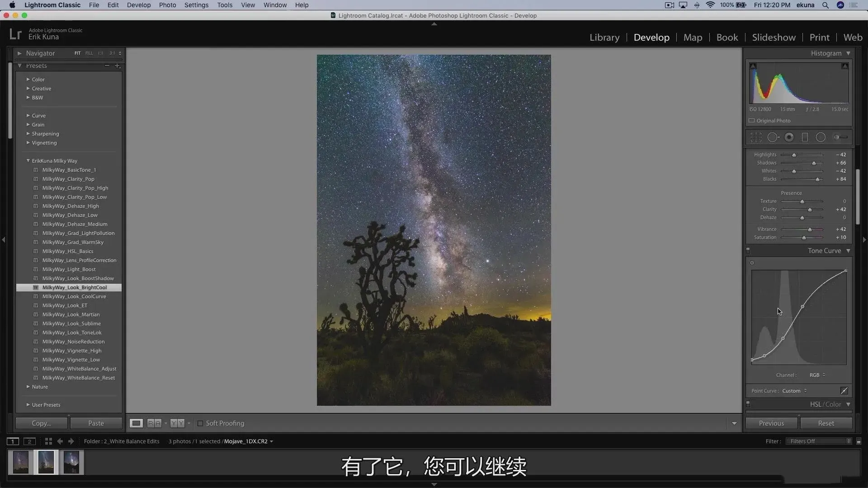Select the Crop Overlay tool
868x488 pixels.
pyautogui.click(x=756, y=137)
